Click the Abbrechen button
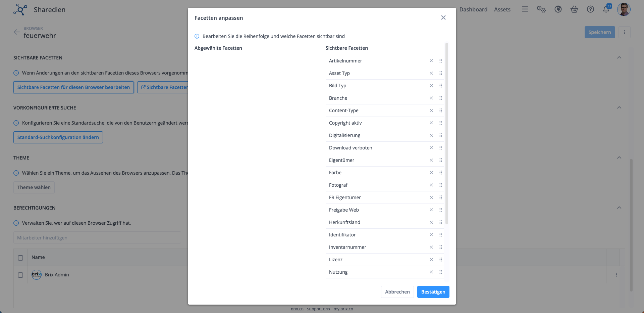The width and height of the screenshot is (644, 313). pyautogui.click(x=397, y=292)
